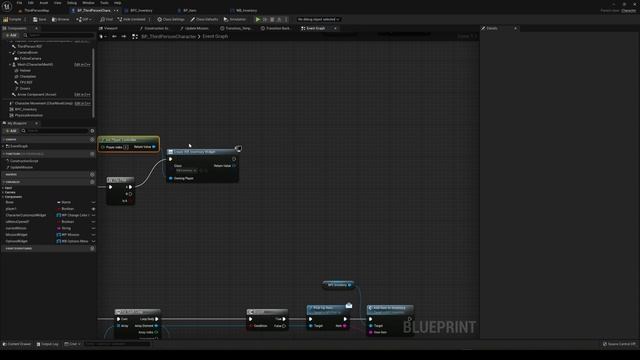640x360 pixels.
Task: Open the Diff dropdown in the toolbar
Action: pyautogui.click(x=83, y=19)
